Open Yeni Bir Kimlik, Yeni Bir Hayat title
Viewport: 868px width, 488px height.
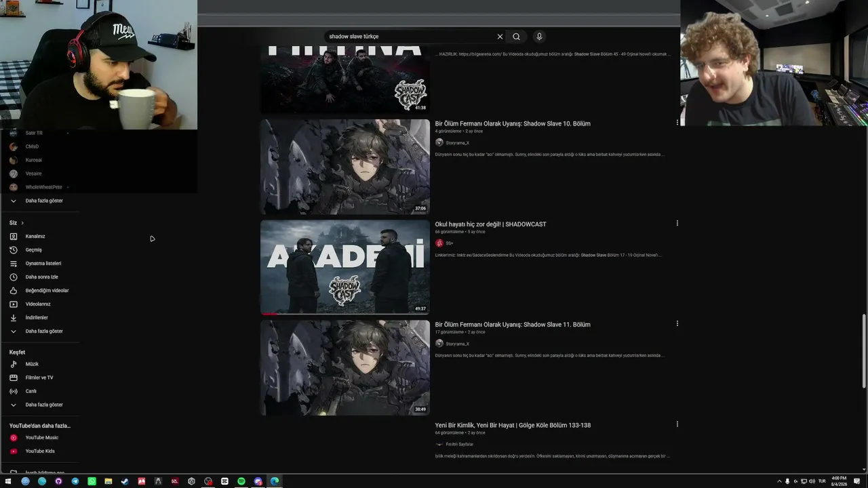pyautogui.click(x=513, y=426)
